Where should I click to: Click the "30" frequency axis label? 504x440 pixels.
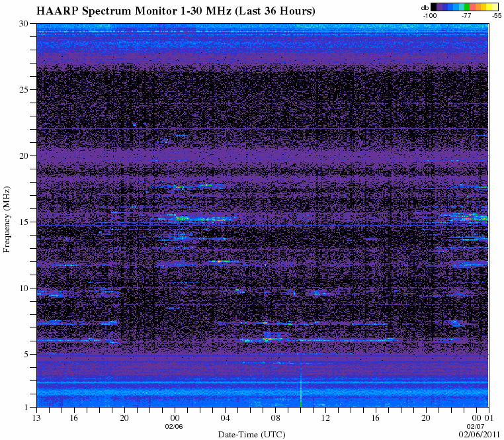coord(24,23)
